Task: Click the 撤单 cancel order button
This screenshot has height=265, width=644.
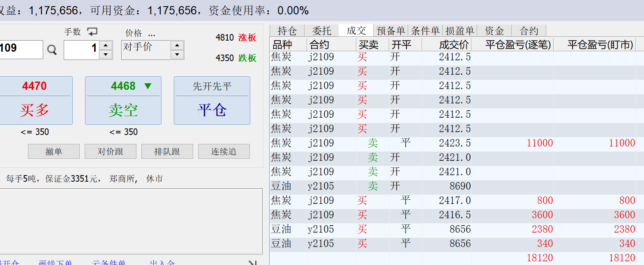Action: coord(54,151)
